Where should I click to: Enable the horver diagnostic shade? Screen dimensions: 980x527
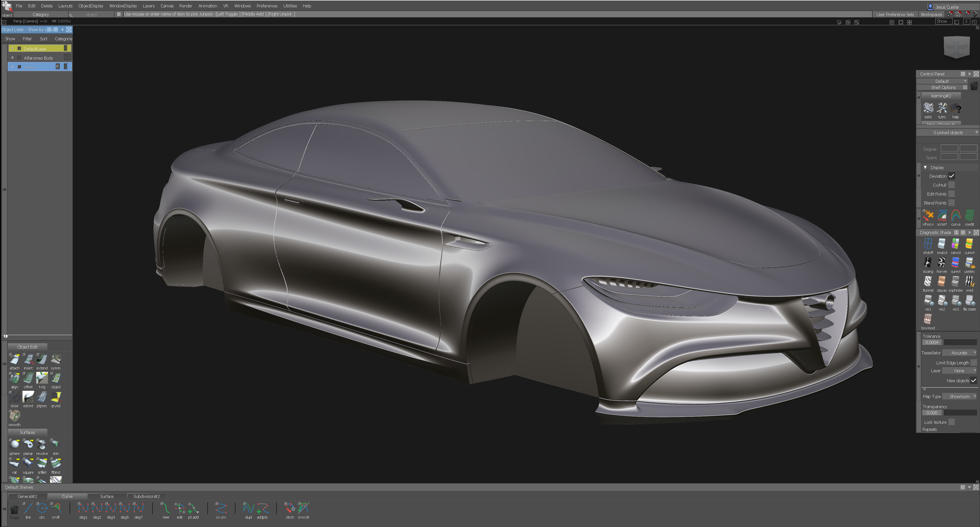tap(941, 263)
